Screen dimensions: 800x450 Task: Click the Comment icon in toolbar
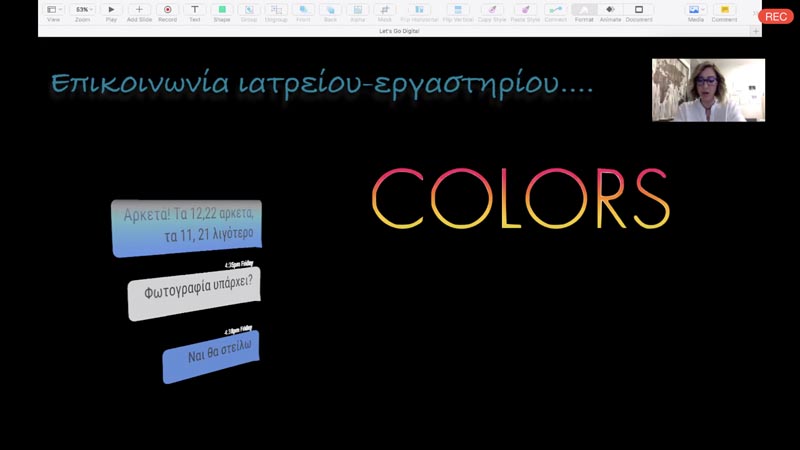pos(724,10)
